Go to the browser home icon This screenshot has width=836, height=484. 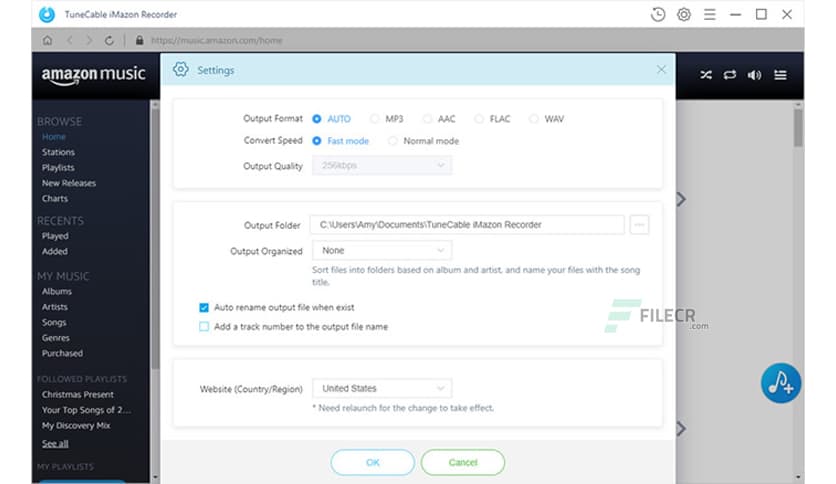(x=47, y=41)
